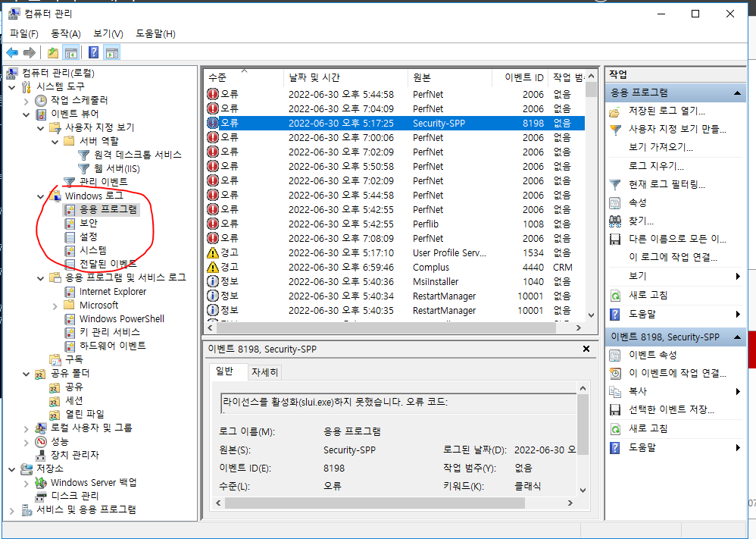Expand the Microsoft folder node
Screen dimensions: 756x539
coord(55,306)
